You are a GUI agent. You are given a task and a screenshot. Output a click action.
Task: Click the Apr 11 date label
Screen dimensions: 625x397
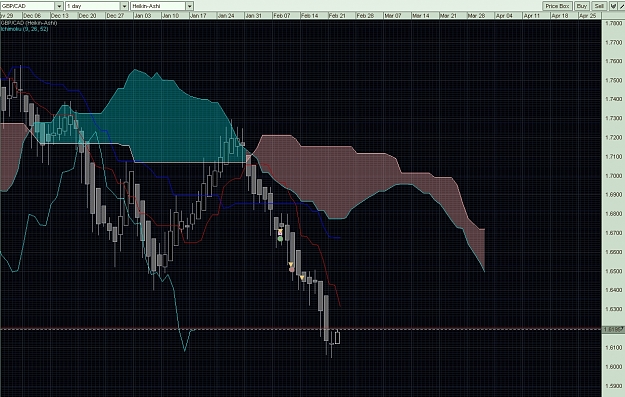point(532,16)
